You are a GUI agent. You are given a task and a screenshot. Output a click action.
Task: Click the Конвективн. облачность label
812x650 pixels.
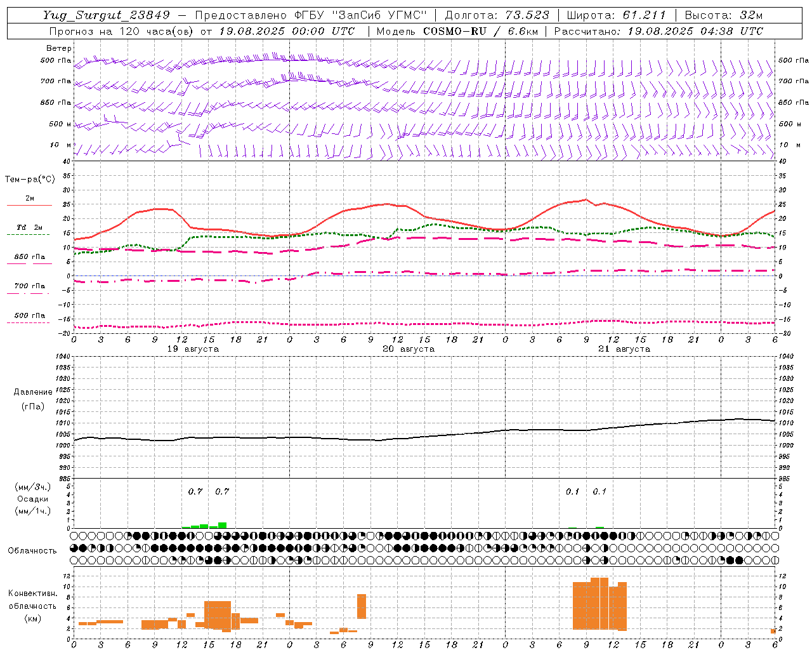32,600
